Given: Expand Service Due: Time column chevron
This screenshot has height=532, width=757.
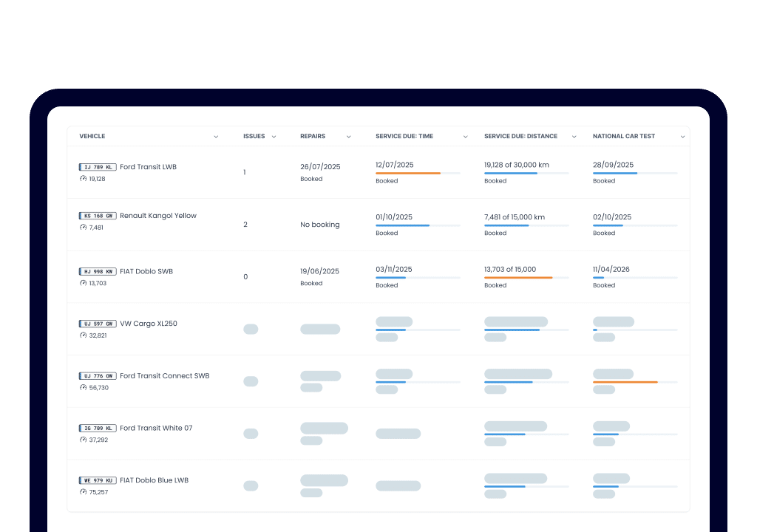Looking at the screenshot, I should tap(466, 137).
